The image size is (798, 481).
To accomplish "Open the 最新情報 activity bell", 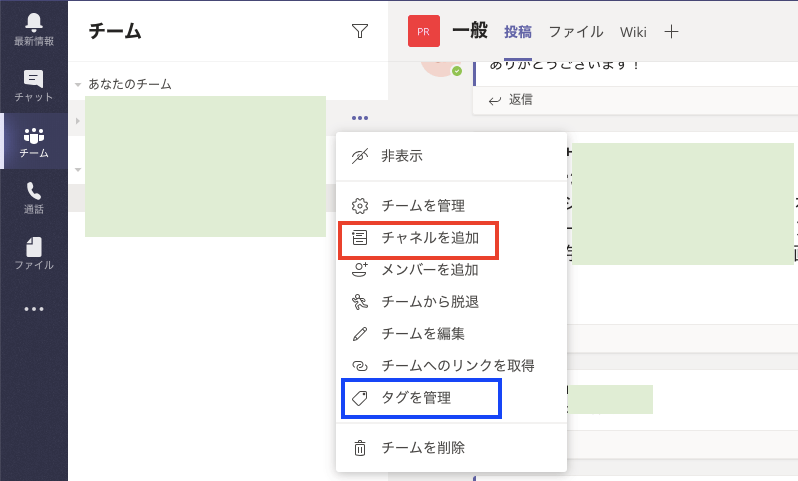I will pyautogui.click(x=34, y=30).
